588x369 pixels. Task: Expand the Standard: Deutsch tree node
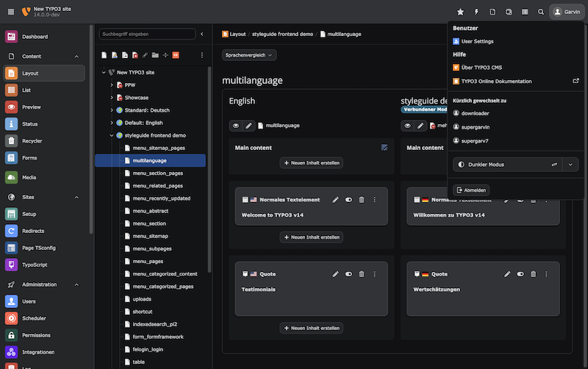click(x=112, y=110)
